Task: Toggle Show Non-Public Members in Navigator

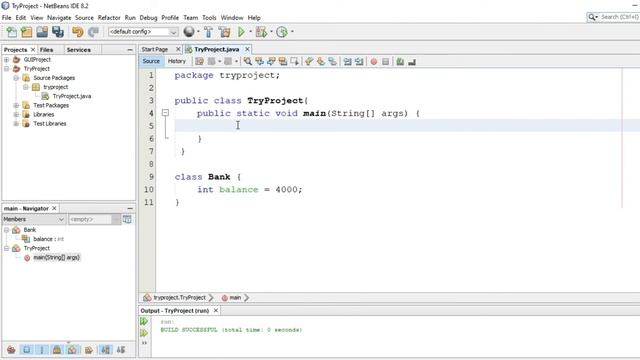Action: tap(57, 350)
